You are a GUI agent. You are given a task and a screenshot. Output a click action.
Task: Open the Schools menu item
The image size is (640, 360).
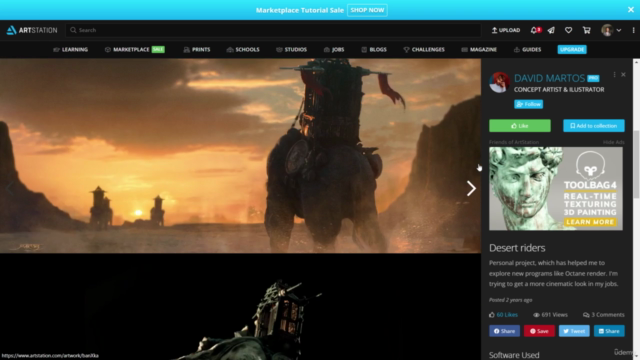coord(243,49)
